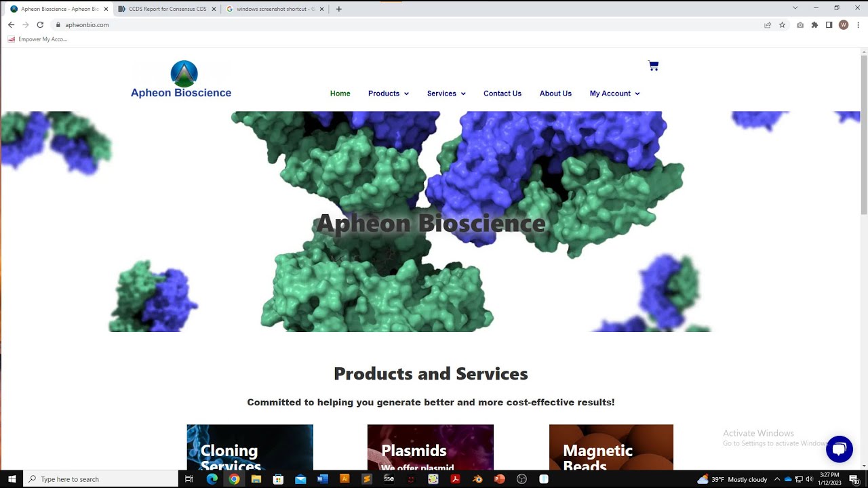
Task: Switch to the windows screenshot shortcut tab
Action: [x=275, y=9]
